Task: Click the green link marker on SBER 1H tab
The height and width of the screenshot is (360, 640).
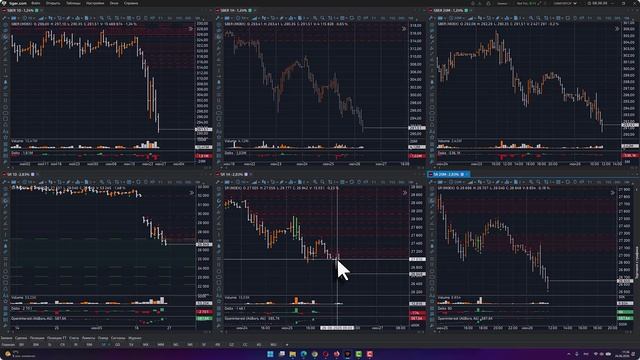Action: coord(250,10)
